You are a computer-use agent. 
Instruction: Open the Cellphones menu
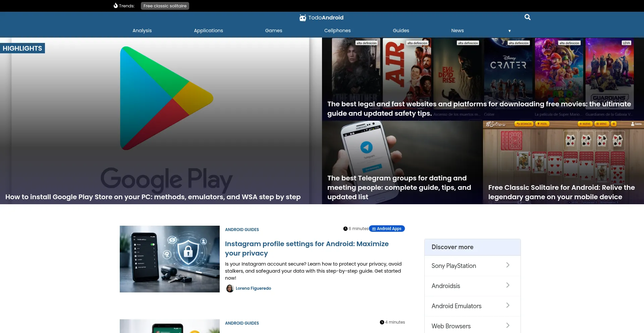pyautogui.click(x=337, y=31)
